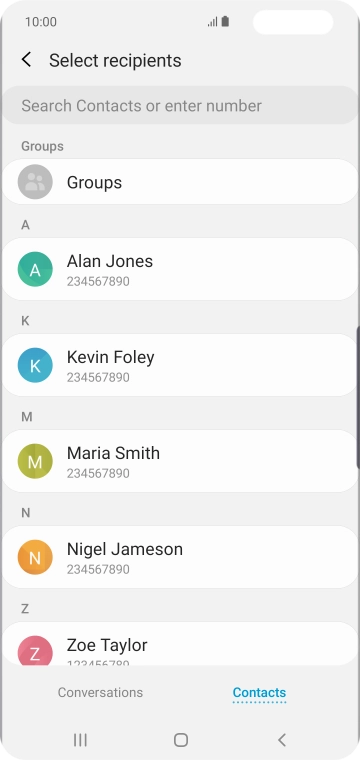Click the Search Contacts or enter number field
Screen dimensions: 360x760
(x=180, y=106)
